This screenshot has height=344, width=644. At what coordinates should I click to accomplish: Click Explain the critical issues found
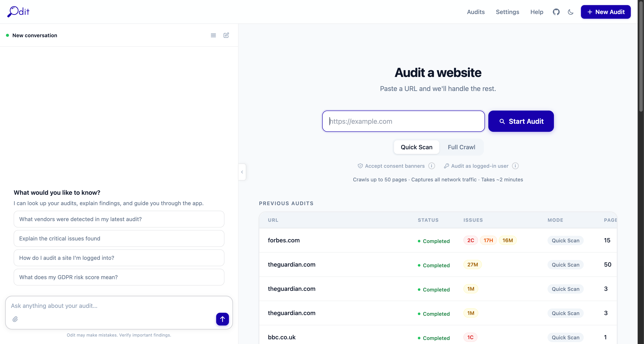point(119,238)
